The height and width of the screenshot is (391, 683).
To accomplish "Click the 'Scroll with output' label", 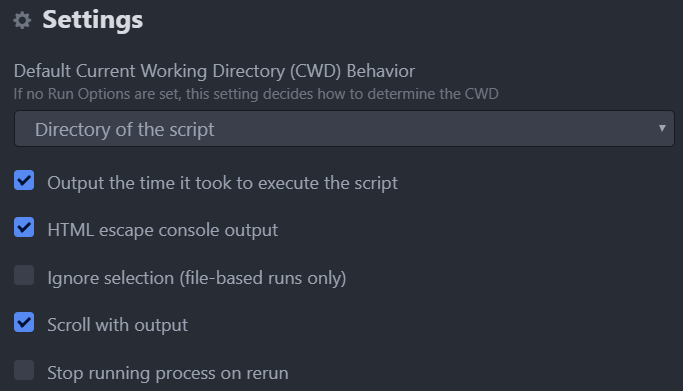I will pyautogui.click(x=118, y=325).
